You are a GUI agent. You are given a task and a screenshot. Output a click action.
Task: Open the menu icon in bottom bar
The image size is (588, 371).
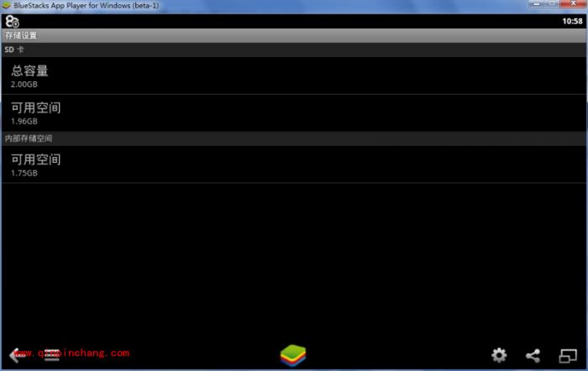point(52,355)
